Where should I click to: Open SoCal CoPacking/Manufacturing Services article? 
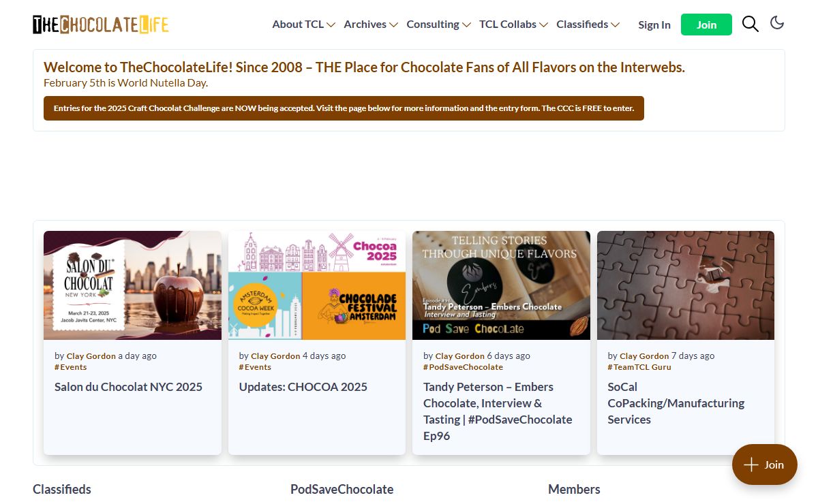point(676,403)
